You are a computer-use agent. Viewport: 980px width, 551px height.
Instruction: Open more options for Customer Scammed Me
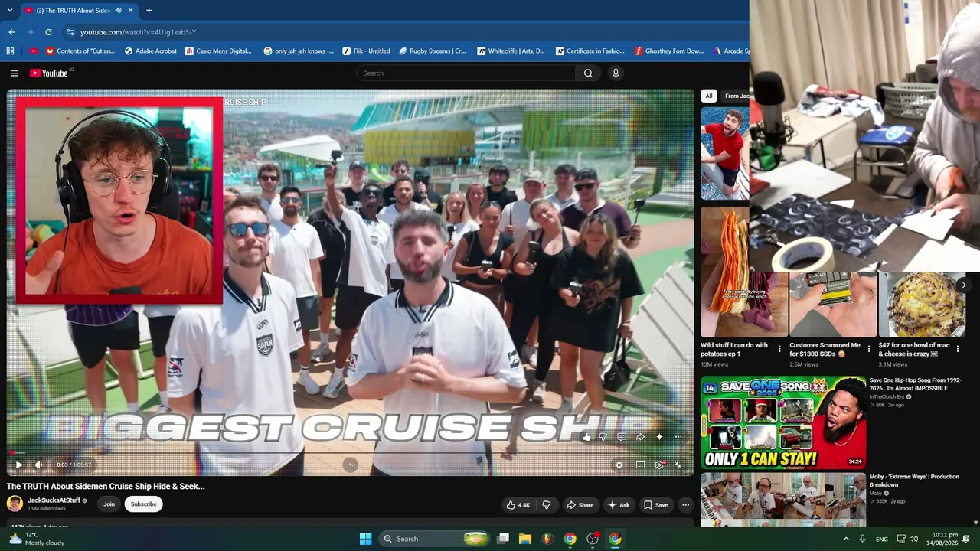tap(868, 349)
